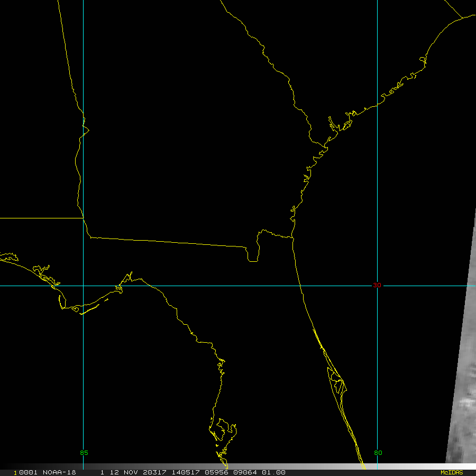The width and height of the screenshot is (476, 476).
Task: Click the green 80 longitude label
Action: pos(378,453)
